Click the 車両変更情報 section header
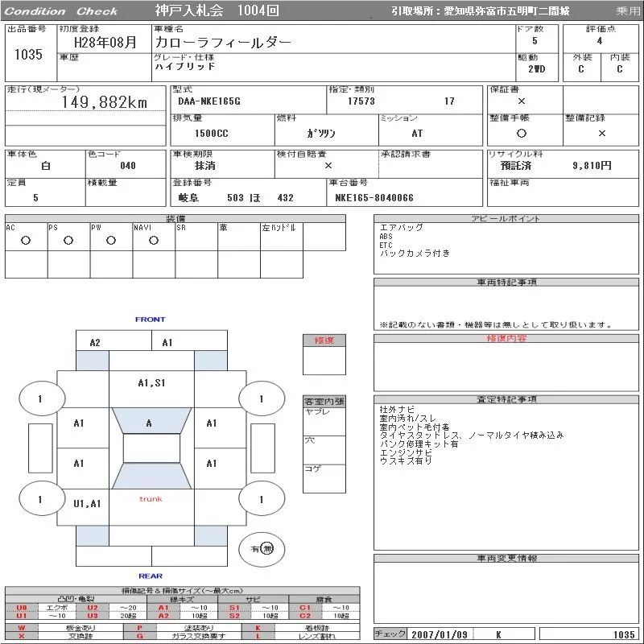 tap(506, 558)
